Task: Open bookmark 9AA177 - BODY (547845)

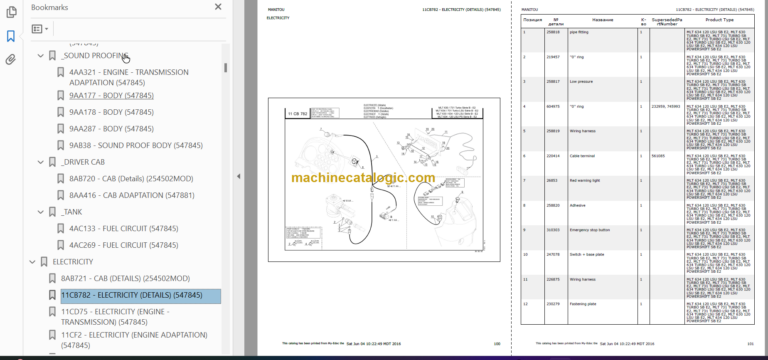Action: [111, 96]
